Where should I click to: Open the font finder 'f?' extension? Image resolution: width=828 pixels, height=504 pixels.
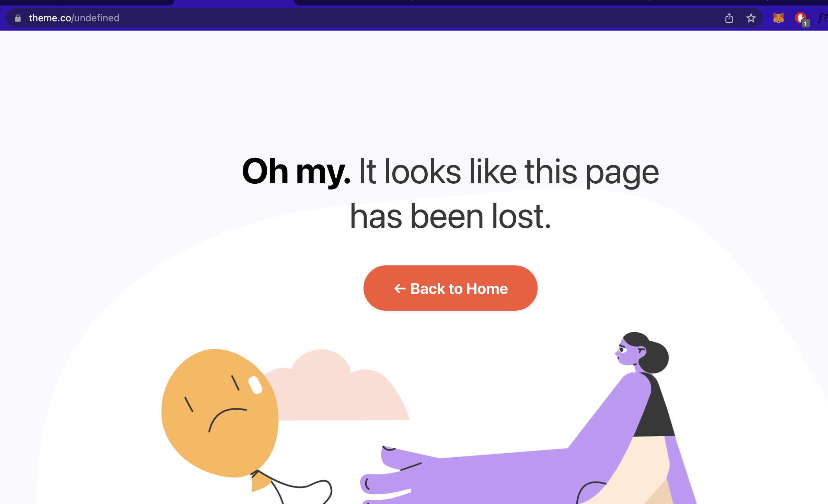[x=823, y=18]
